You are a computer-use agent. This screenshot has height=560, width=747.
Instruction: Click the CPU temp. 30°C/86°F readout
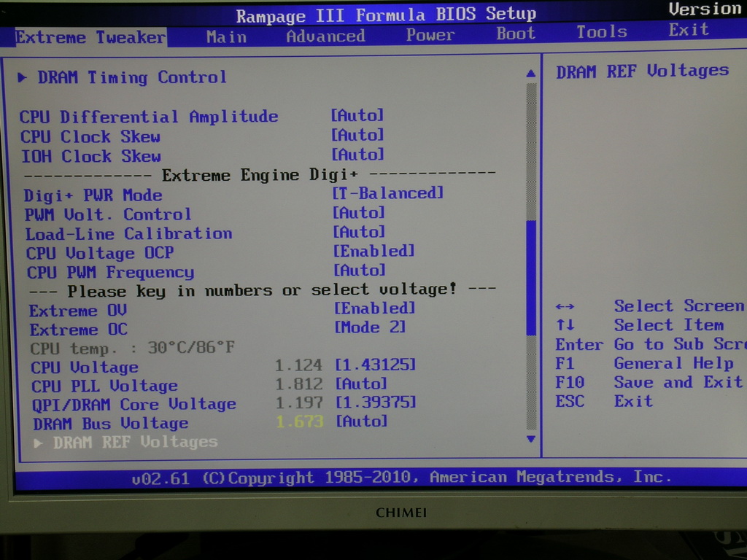tap(133, 348)
